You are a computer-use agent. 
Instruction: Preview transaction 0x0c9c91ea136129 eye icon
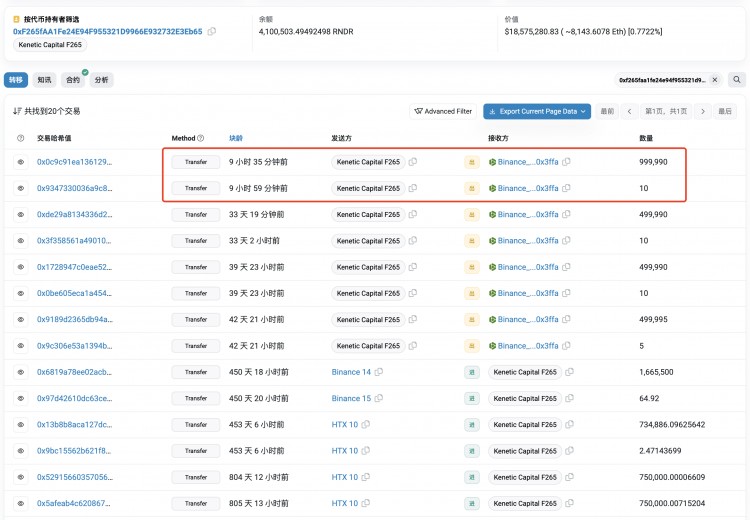click(x=21, y=162)
